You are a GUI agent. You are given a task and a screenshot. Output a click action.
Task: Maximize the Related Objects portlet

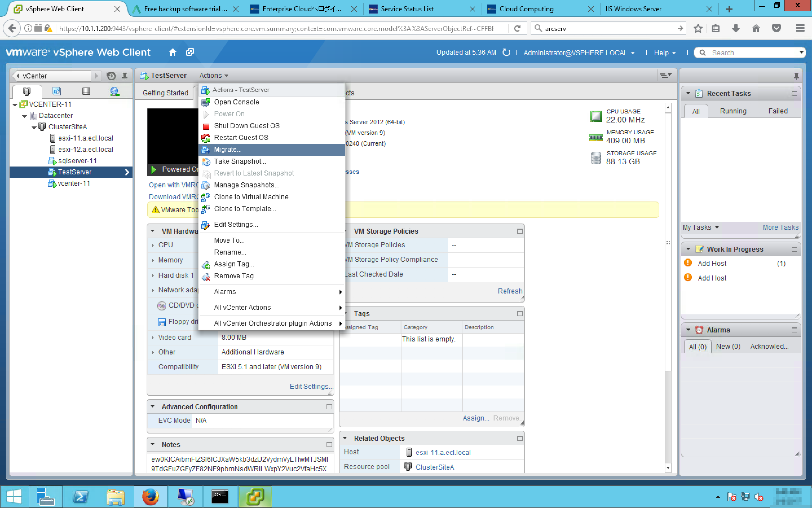point(520,439)
